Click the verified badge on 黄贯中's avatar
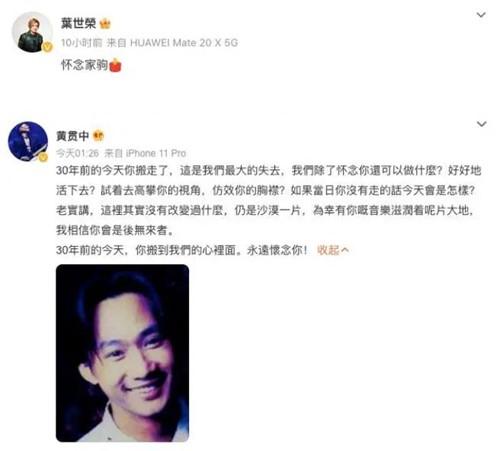This screenshot has width=500, height=451. pyautogui.click(x=43, y=157)
